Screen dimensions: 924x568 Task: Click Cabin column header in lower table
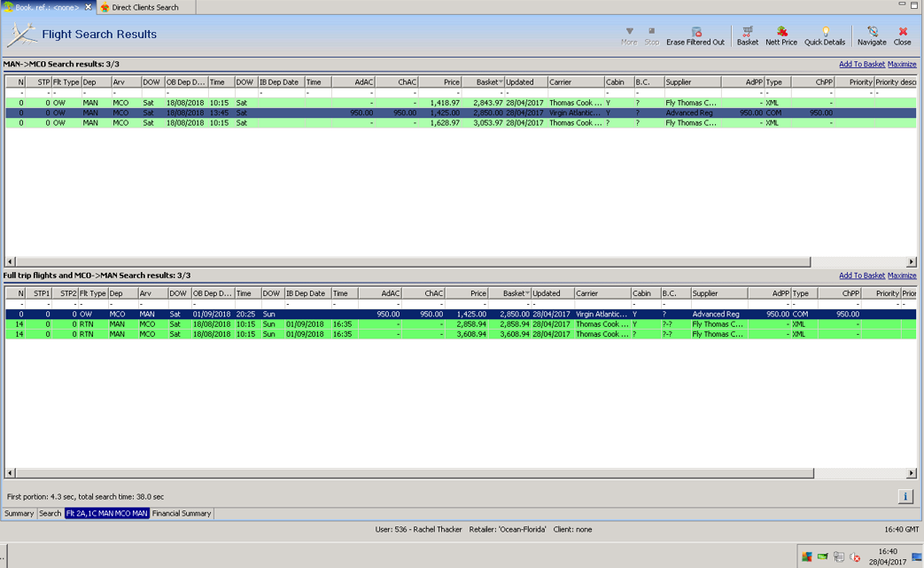point(645,292)
